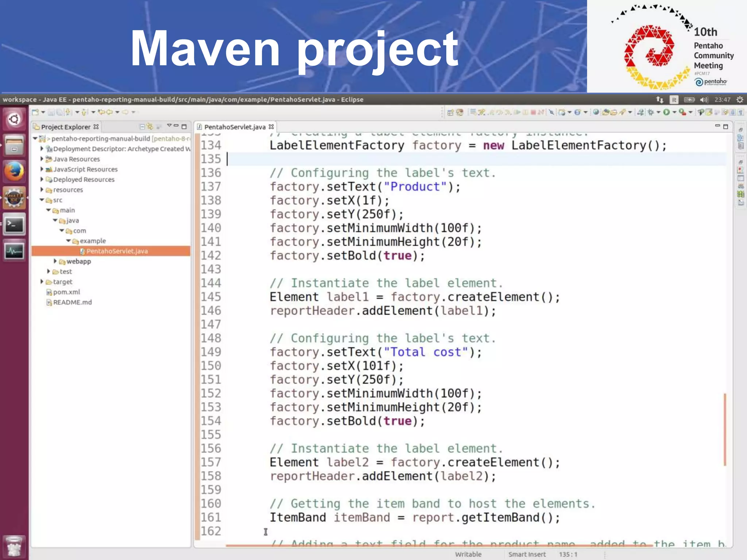Toggle Mark Occurrences highlighter icon
The width and height of the screenshot is (747, 560).
(708, 112)
